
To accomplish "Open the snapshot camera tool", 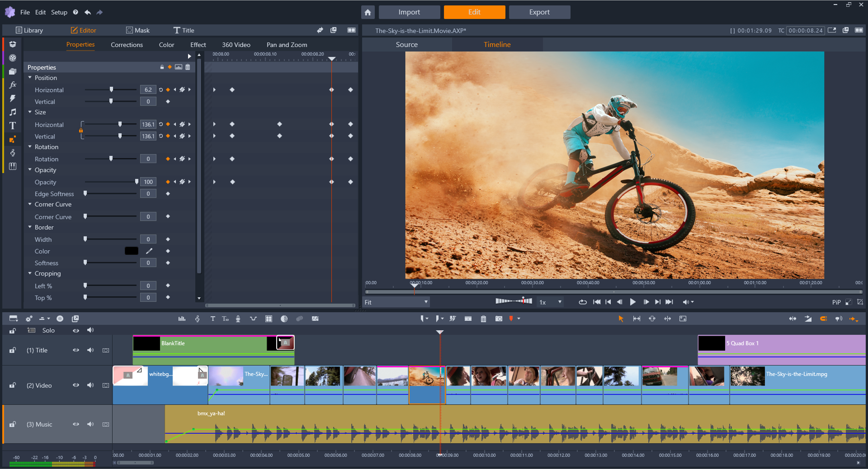I will [499, 319].
